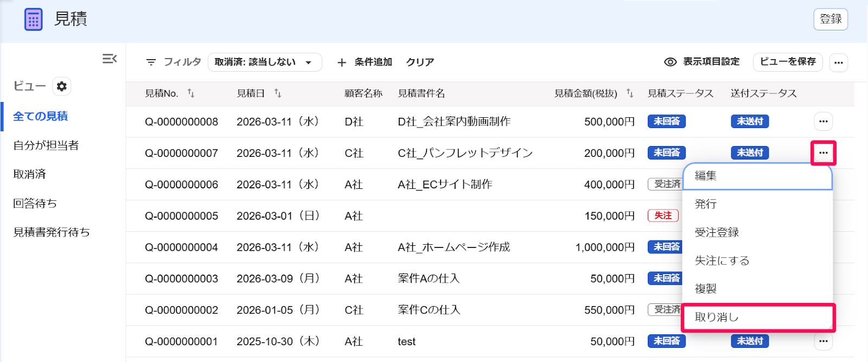
Task: Click the 1,000,000円 amount
Action: pos(605,247)
